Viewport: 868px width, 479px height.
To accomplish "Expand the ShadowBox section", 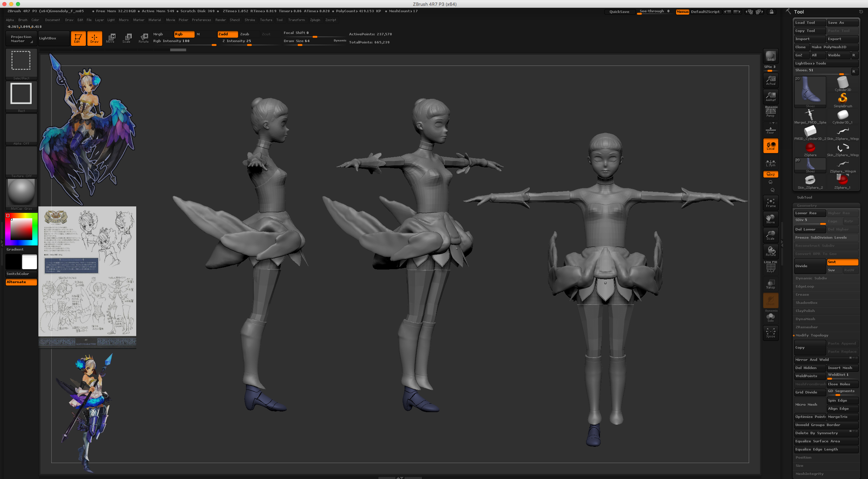I will click(x=807, y=303).
